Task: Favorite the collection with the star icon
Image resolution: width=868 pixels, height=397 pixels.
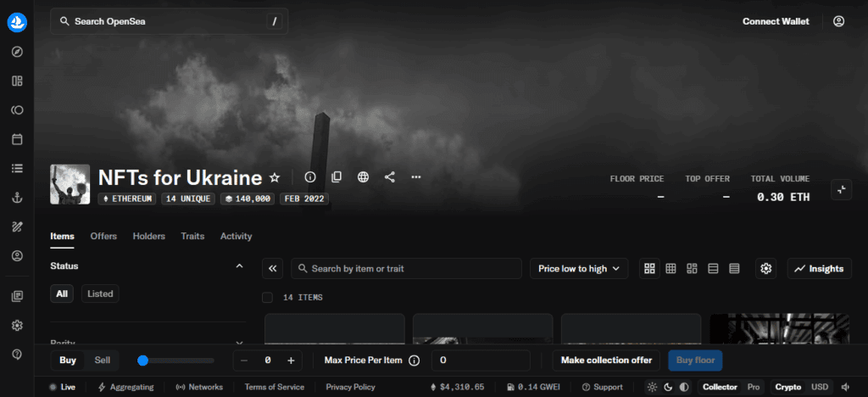Action: pyautogui.click(x=275, y=178)
